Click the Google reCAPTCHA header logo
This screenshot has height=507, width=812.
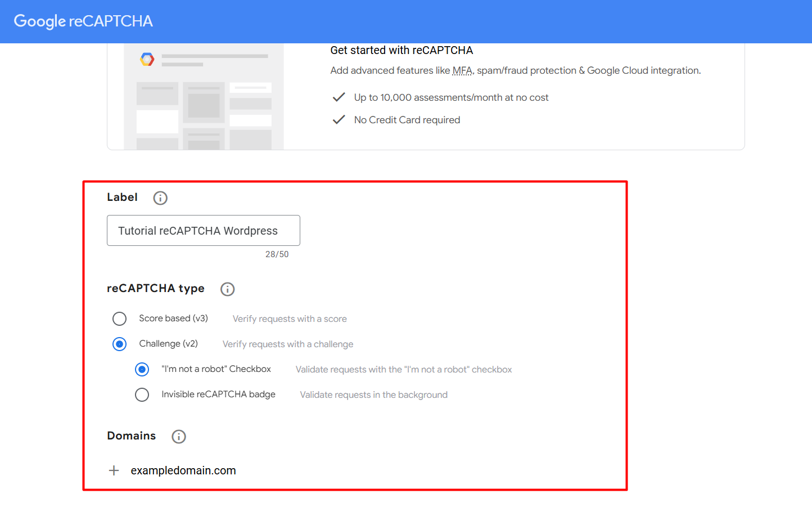pos(82,21)
